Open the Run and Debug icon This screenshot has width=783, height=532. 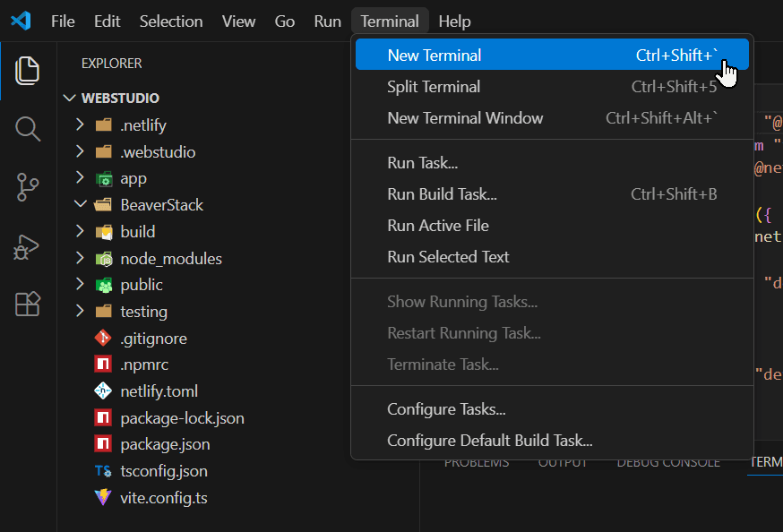[x=28, y=246]
